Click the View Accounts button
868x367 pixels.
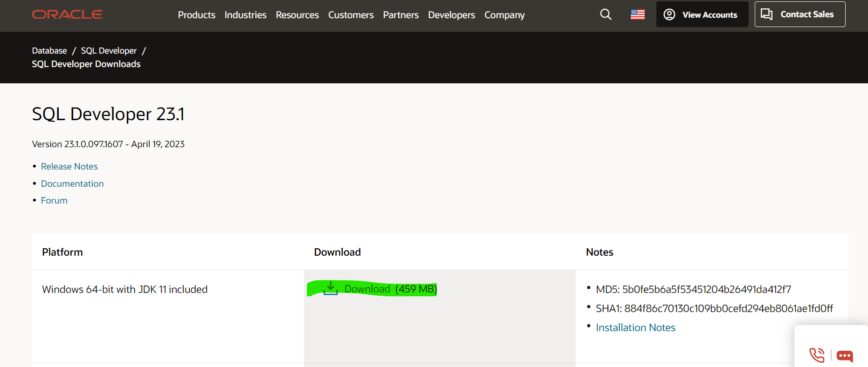click(x=703, y=14)
